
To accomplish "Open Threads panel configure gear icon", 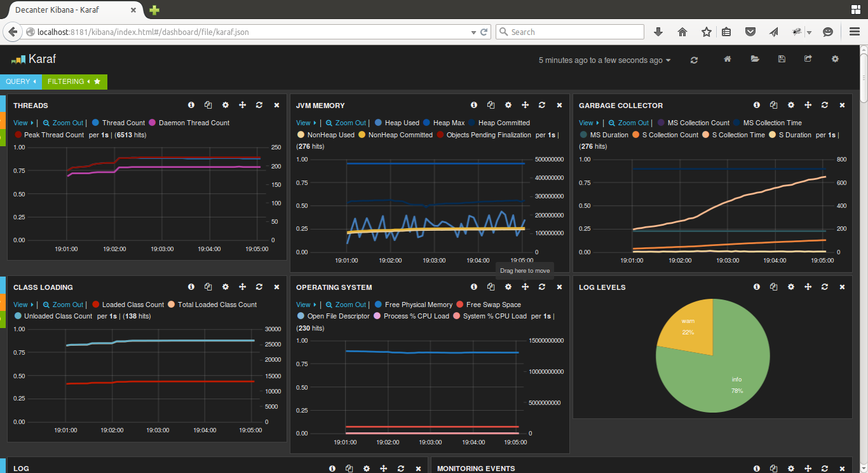I will [225, 106].
